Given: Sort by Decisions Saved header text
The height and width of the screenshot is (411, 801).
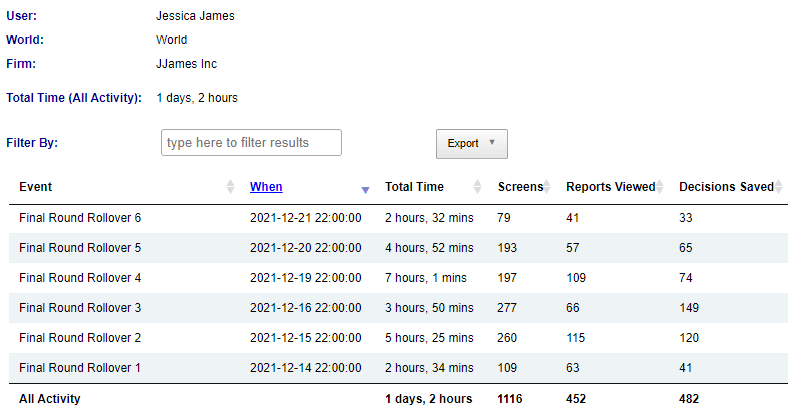Looking at the screenshot, I should coord(726,187).
